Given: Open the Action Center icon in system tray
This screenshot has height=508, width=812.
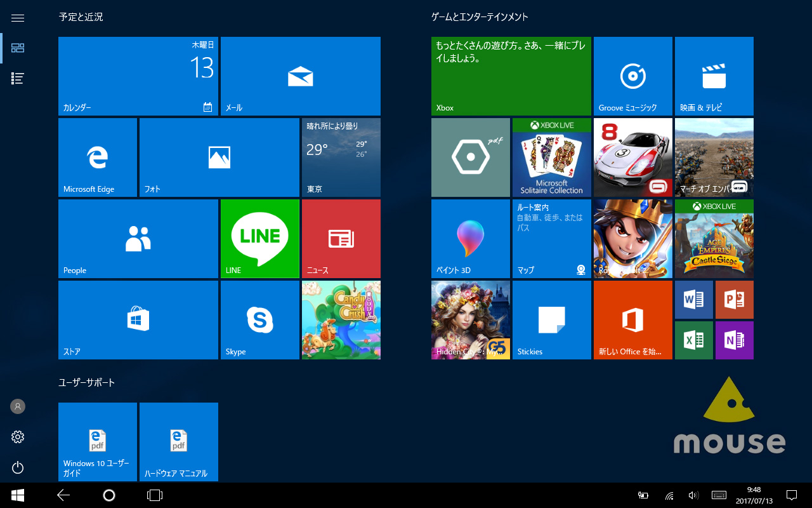Looking at the screenshot, I should click(x=791, y=495).
